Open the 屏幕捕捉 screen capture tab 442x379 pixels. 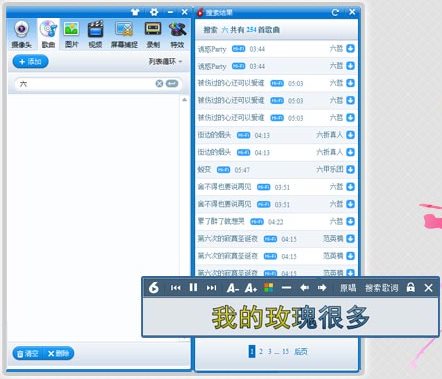124,34
